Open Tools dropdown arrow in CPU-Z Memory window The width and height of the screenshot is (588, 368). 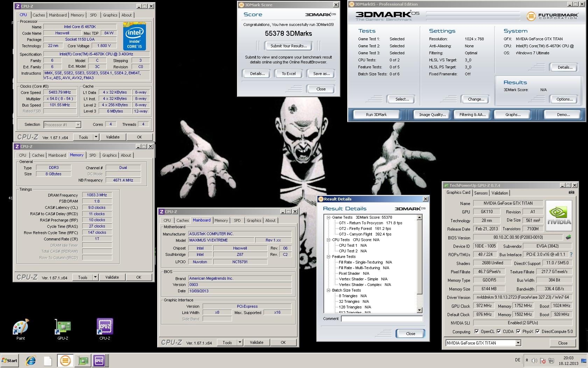point(95,277)
